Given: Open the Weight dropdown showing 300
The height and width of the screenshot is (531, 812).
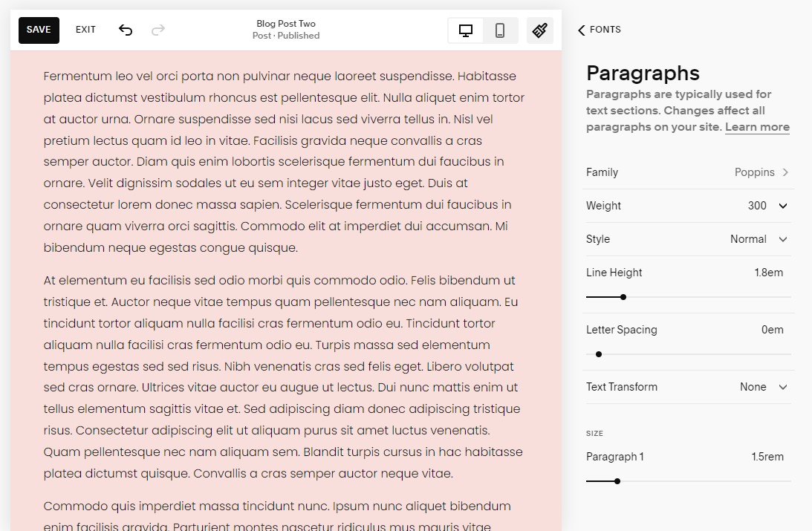Looking at the screenshot, I should pyautogui.click(x=688, y=206).
